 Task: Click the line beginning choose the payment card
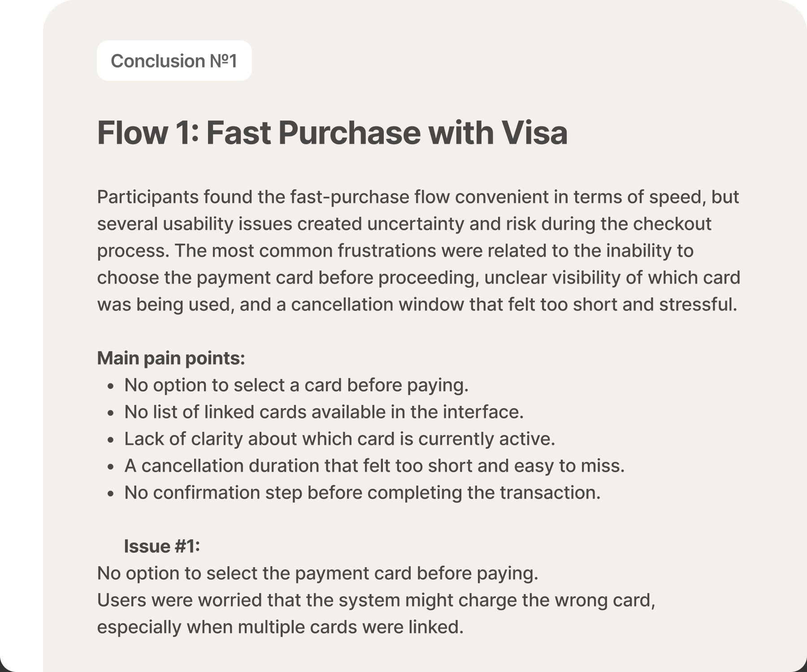418,278
